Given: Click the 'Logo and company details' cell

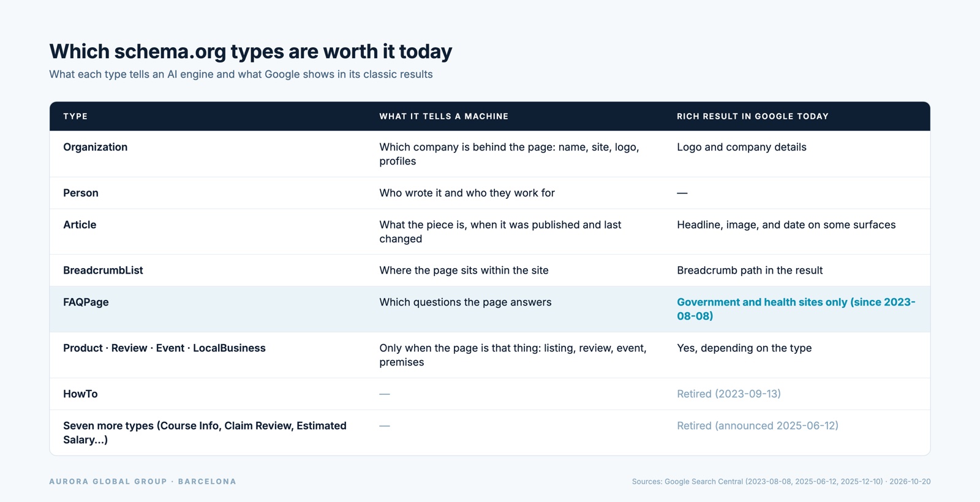Looking at the screenshot, I should [x=741, y=147].
